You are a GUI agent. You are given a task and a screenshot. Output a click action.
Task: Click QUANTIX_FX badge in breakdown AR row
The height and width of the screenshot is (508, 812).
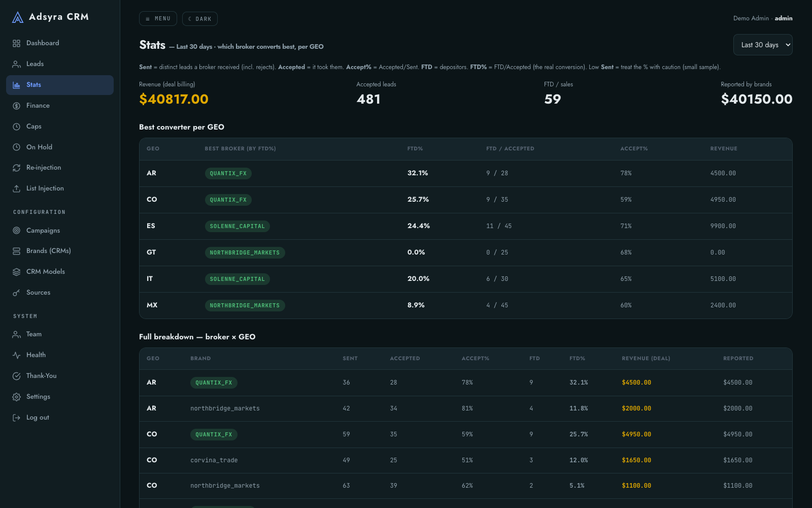pos(214,383)
